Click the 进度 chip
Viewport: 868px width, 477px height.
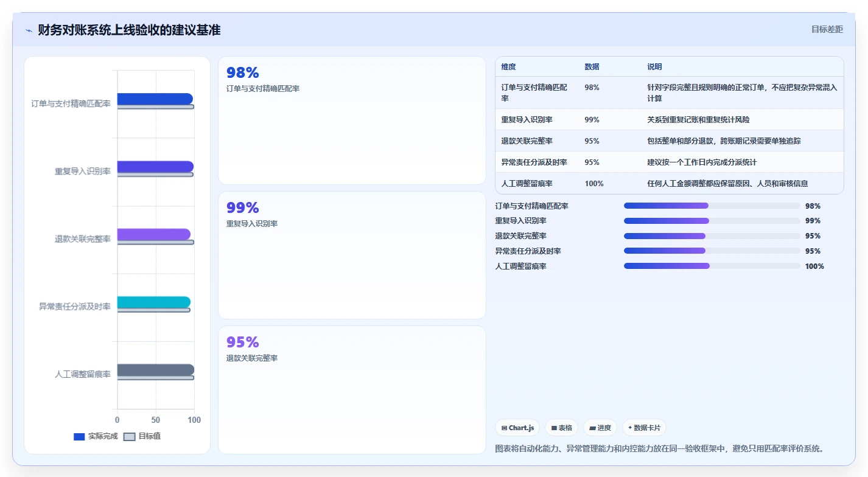tap(600, 428)
